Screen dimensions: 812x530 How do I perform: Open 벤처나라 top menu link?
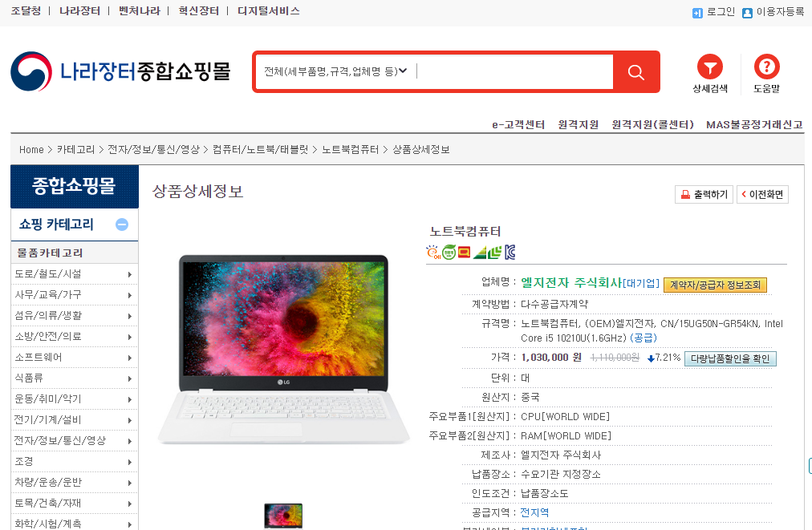click(x=140, y=11)
